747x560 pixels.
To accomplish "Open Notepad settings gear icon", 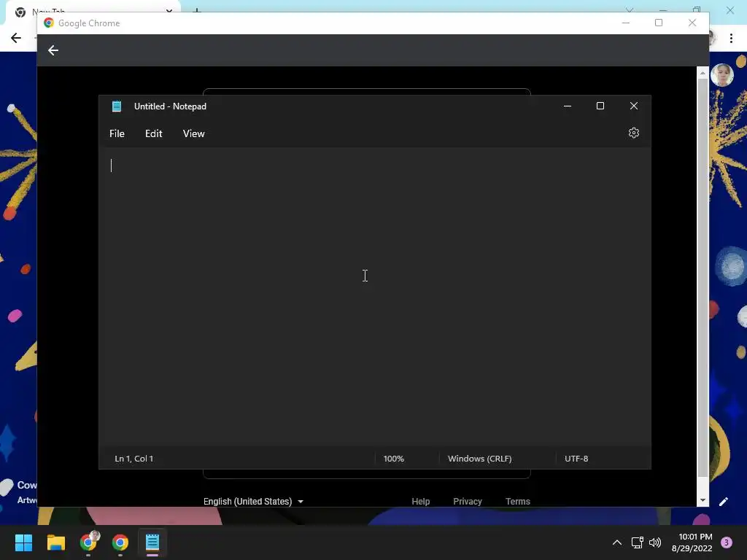I will click(634, 133).
